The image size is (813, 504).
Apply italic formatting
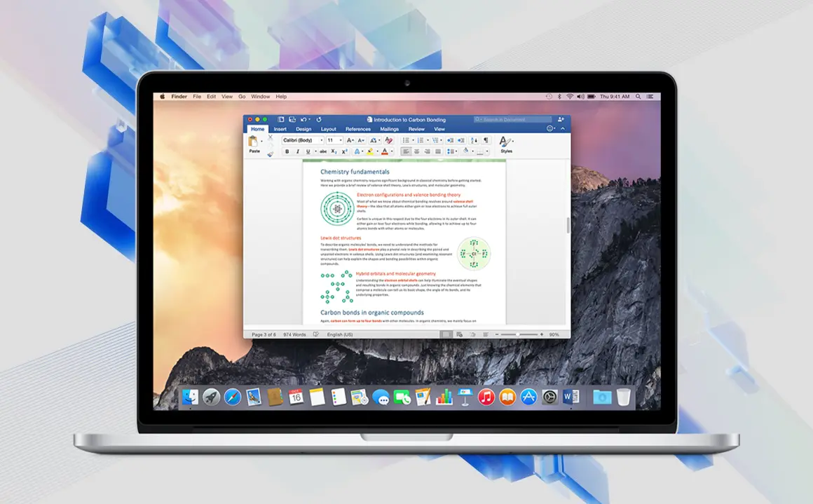point(297,151)
